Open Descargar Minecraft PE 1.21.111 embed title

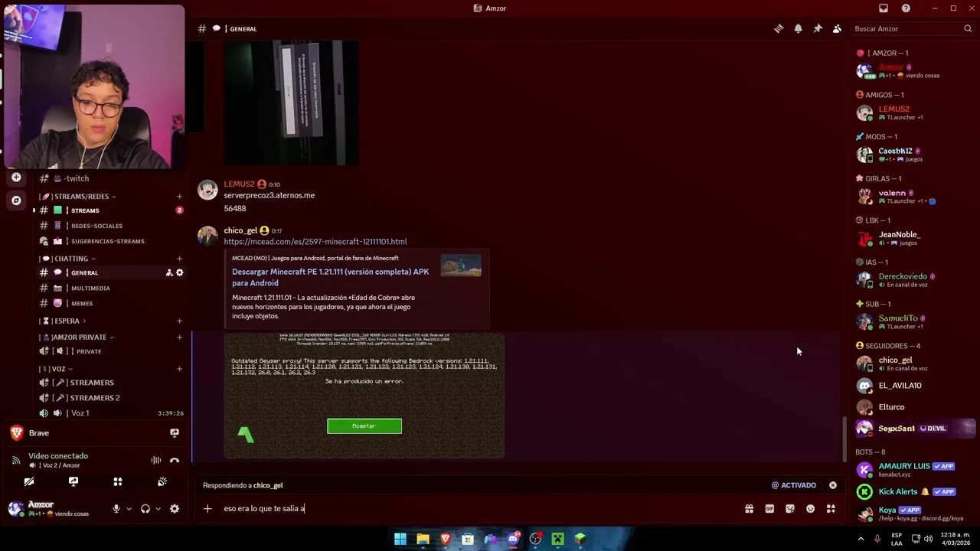(x=331, y=277)
